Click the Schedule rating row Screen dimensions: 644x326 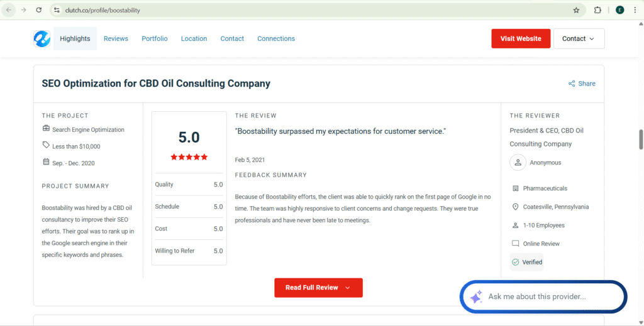[189, 207]
